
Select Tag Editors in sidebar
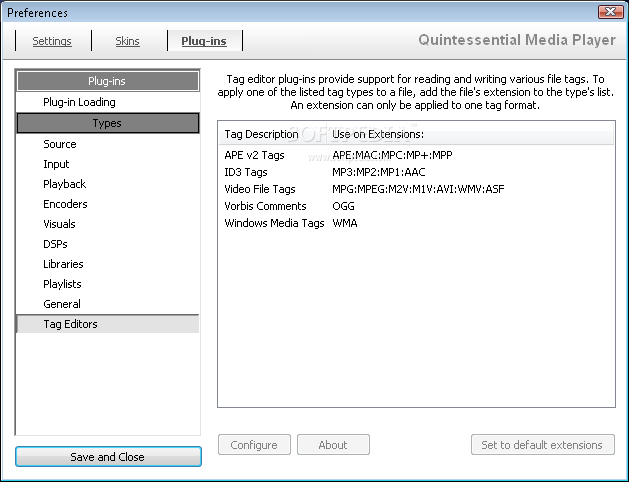point(107,324)
